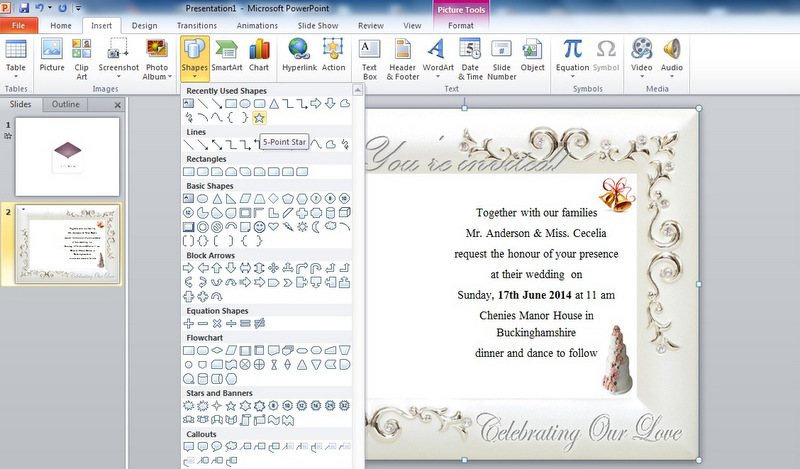The image size is (800, 469).
Task: Click the Action button icon
Action: coord(333,56)
